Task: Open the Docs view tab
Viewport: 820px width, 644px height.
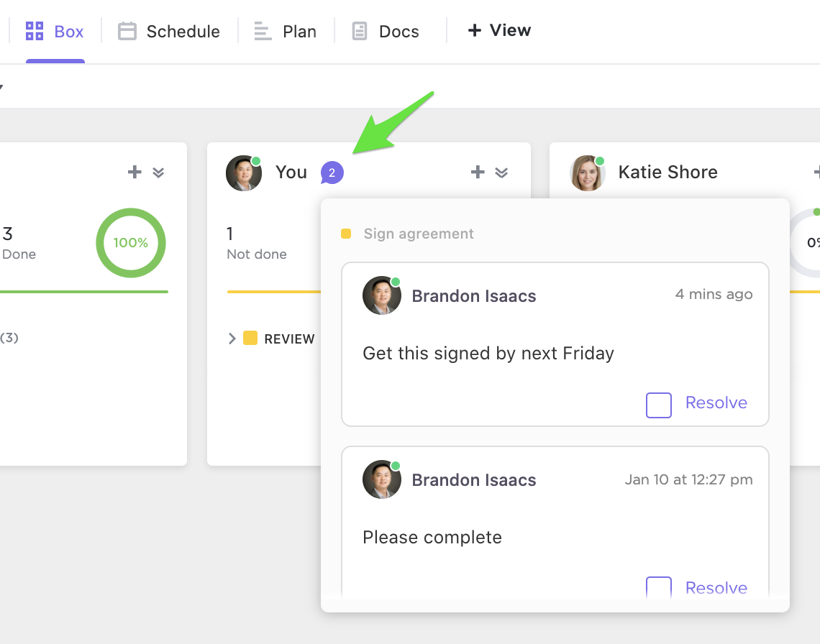Action: coord(386,32)
